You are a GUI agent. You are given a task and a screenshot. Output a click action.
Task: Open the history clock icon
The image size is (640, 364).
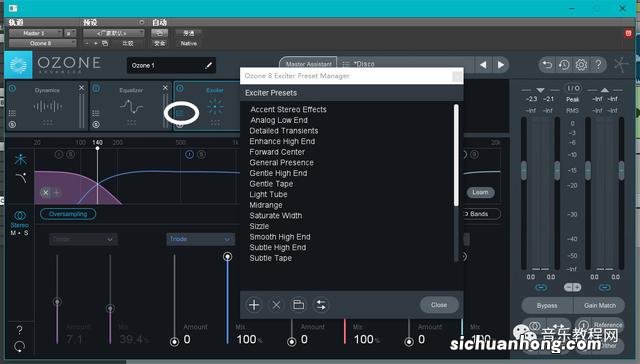[x=564, y=64]
